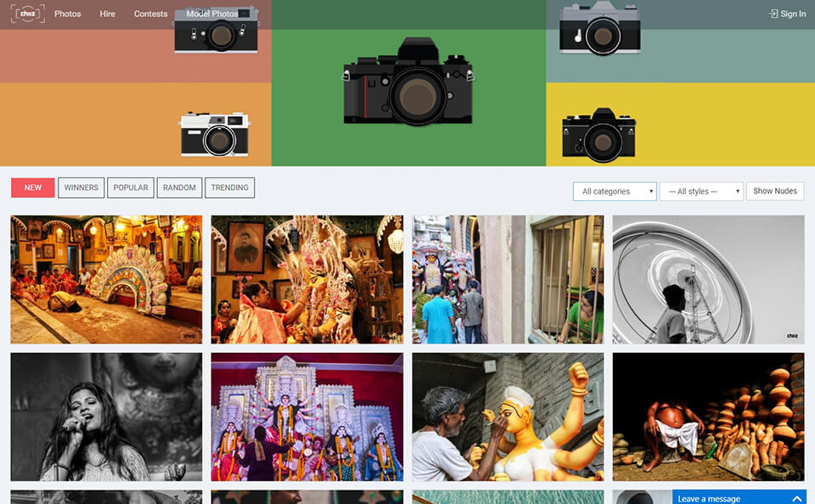Switch to the WINNERS filter
The height and width of the screenshot is (504, 815).
(x=81, y=188)
